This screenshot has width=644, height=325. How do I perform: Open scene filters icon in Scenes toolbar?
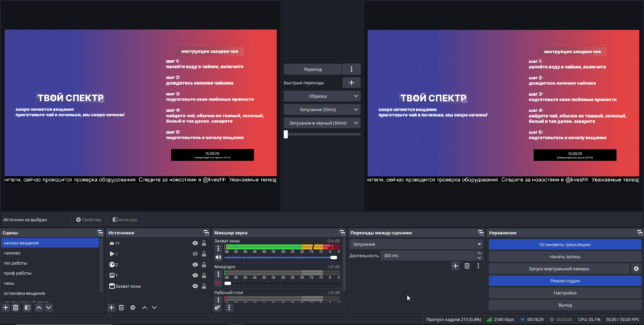coord(27,308)
